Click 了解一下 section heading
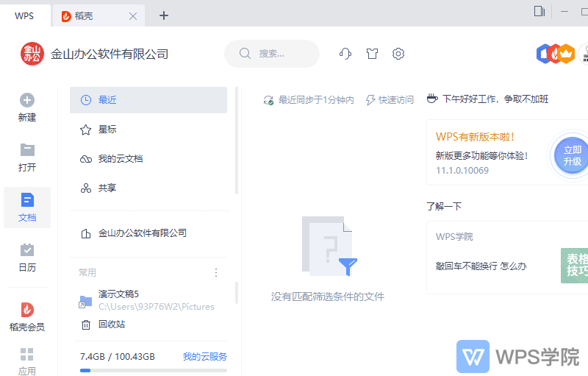 (444, 206)
